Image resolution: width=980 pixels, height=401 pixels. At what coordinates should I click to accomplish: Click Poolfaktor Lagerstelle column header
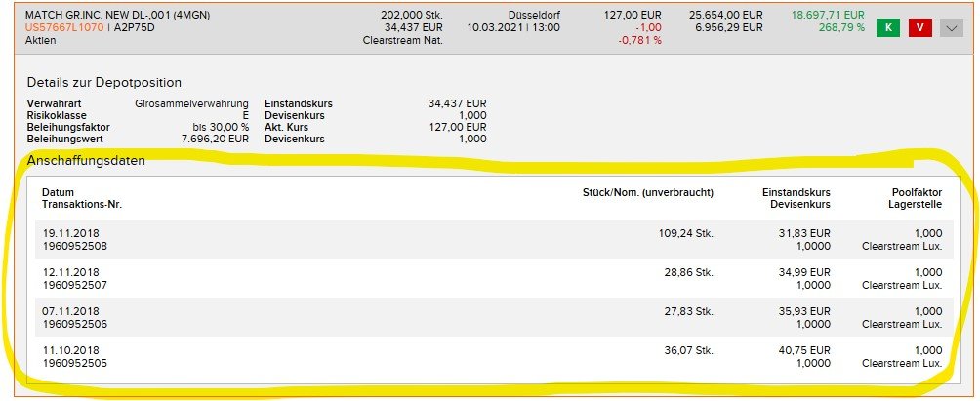[915, 199]
